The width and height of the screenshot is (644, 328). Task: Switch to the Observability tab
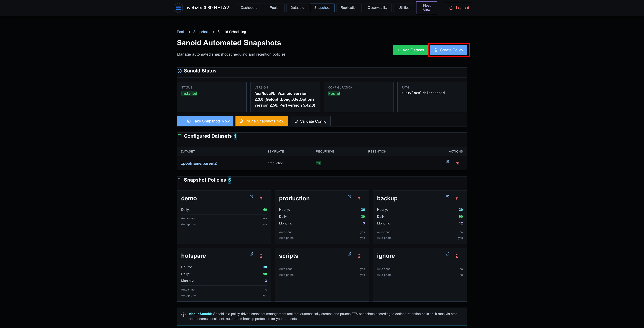coord(377,8)
